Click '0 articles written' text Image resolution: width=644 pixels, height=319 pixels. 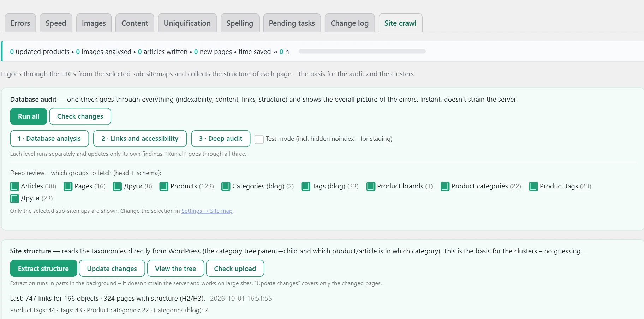pos(163,52)
